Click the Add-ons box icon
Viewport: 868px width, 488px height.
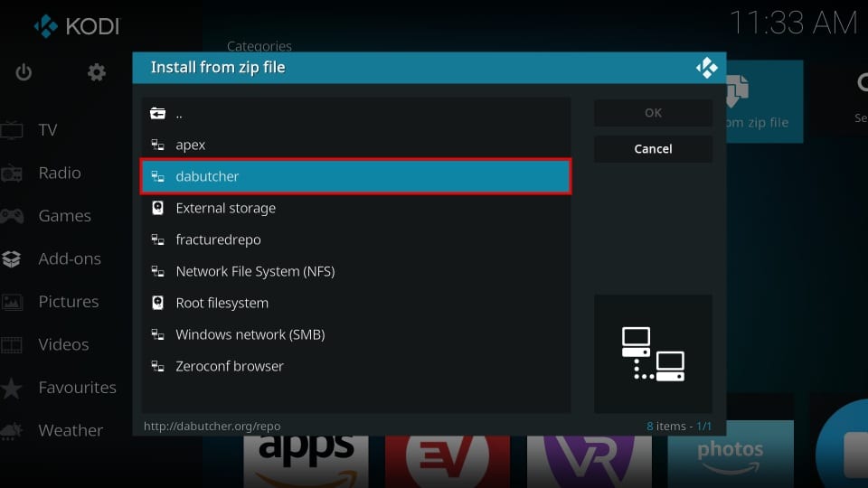[11, 258]
